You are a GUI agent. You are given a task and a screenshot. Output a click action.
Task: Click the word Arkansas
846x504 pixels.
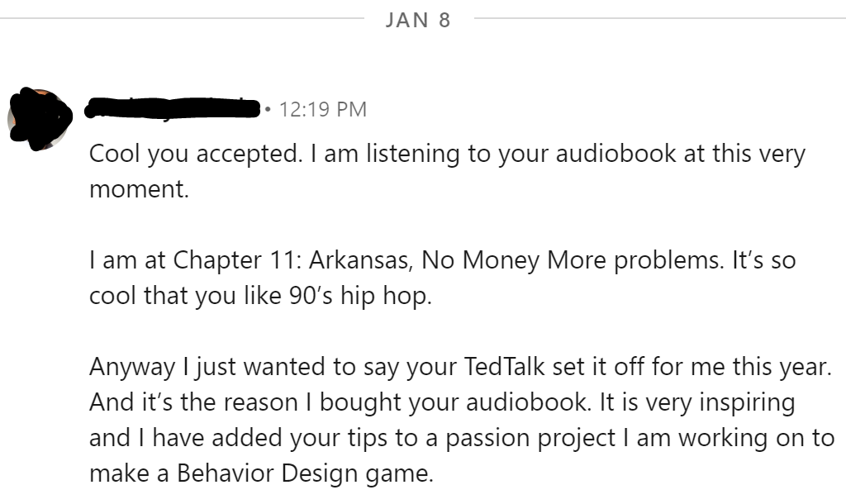pos(360,260)
